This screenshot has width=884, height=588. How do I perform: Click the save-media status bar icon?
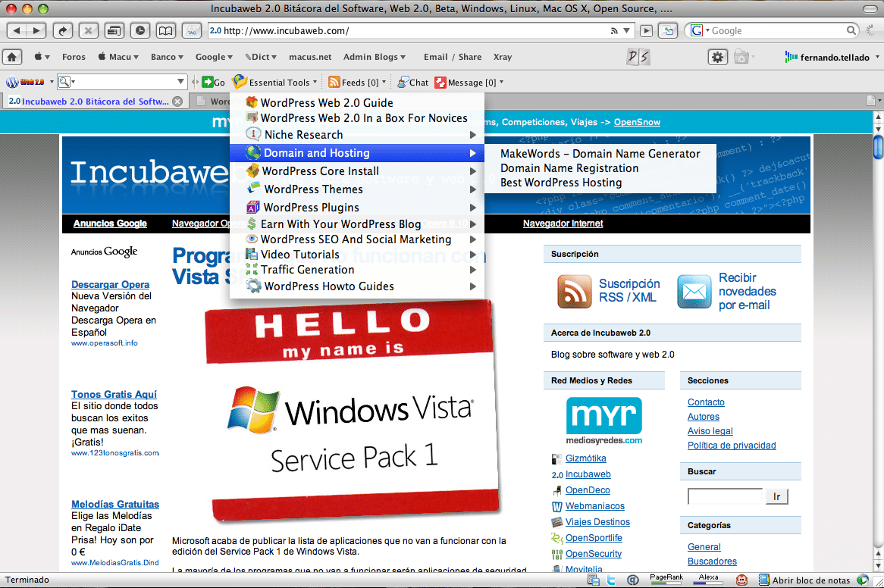pos(593,580)
